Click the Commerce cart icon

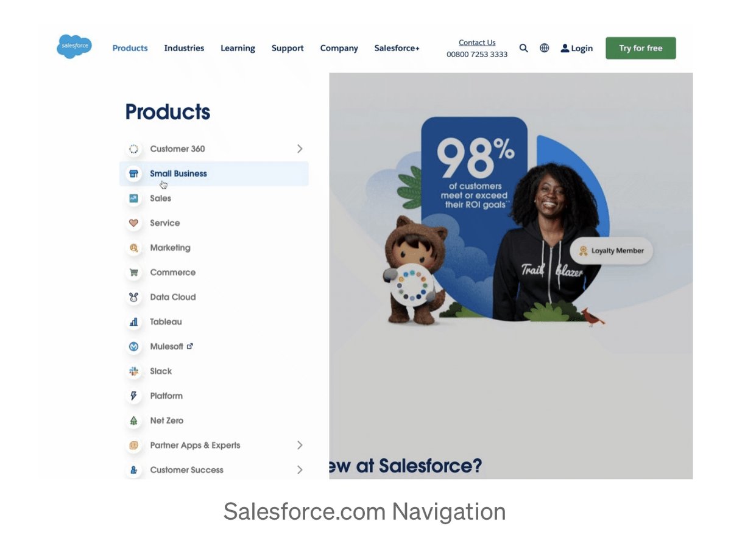133,273
